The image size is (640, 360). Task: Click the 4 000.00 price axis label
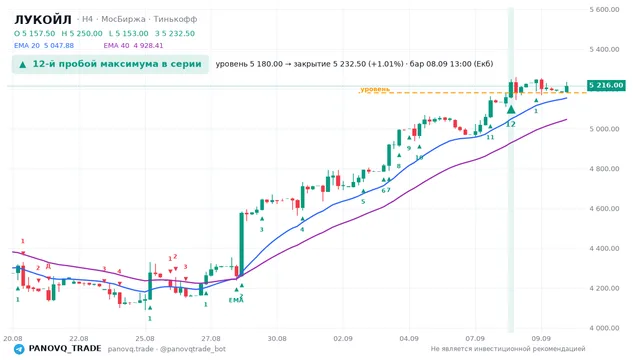coord(604,328)
